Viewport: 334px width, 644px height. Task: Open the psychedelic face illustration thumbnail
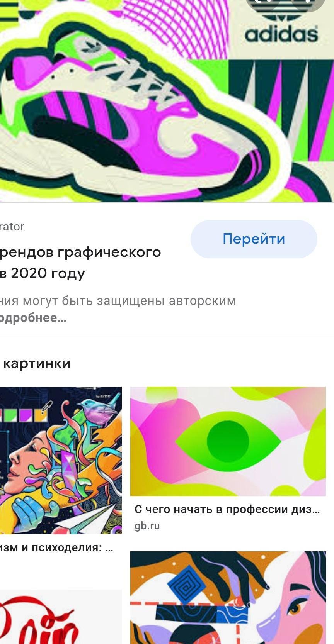(61, 461)
